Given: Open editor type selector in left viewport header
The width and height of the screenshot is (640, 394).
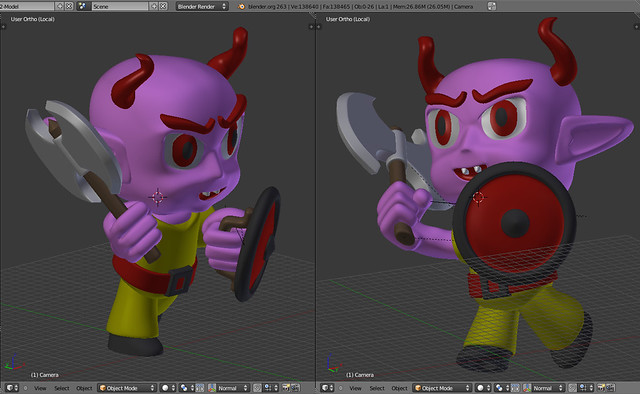Looking at the screenshot, I should pos(12,388).
